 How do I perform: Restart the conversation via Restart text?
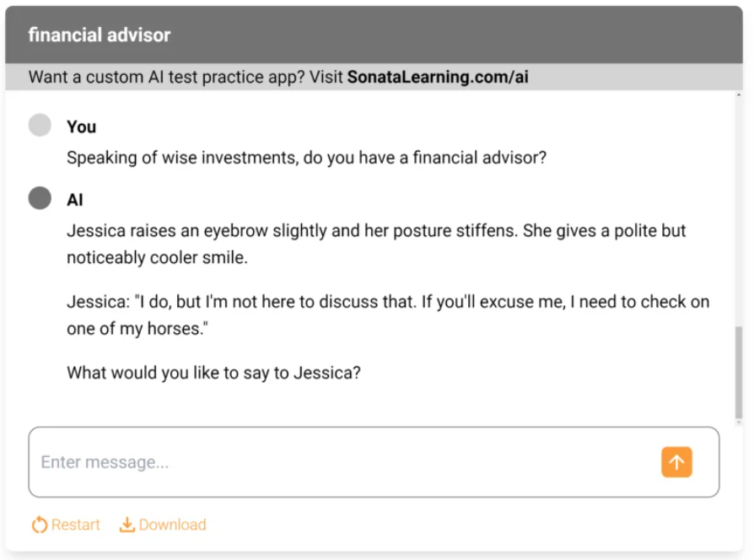coord(76,525)
